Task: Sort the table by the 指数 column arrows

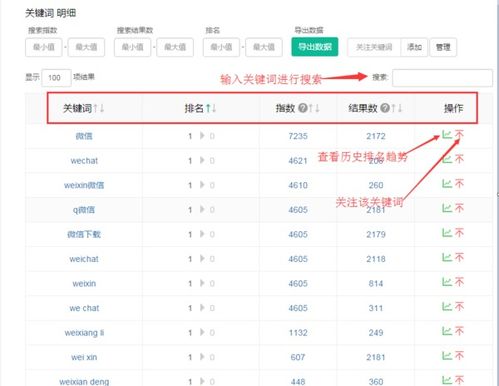Action: [x=314, y=108]
